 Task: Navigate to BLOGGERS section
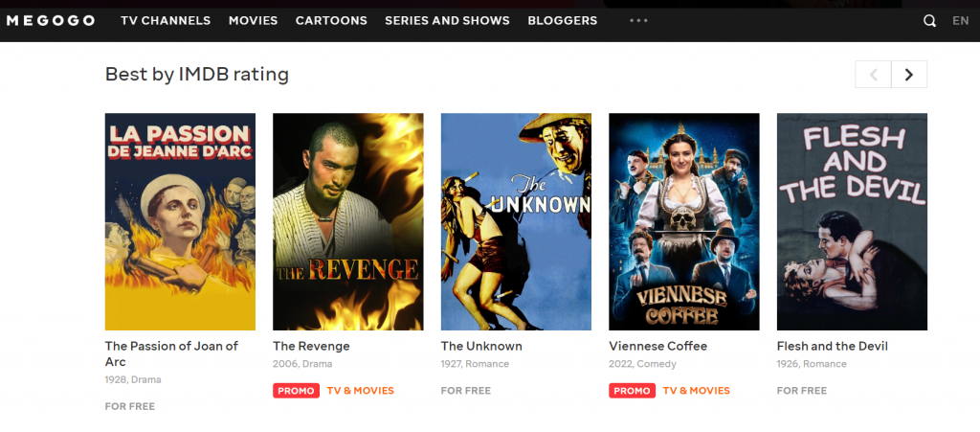tap(563, 21)
